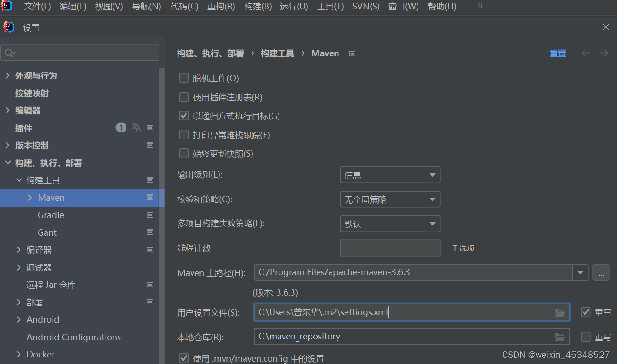Click 构建、执行、部署 in the breadcrumb
Viewport: 617px width, 364px height.
click(x=211, y=53)
